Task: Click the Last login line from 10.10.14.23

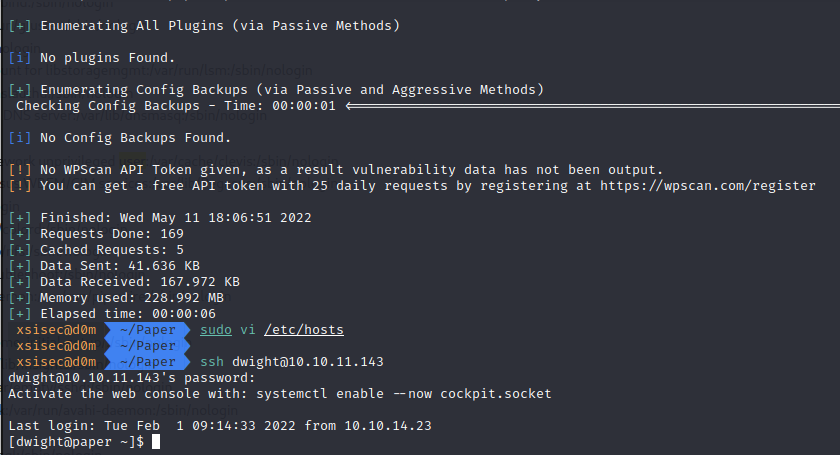Action: click(220, 426)
